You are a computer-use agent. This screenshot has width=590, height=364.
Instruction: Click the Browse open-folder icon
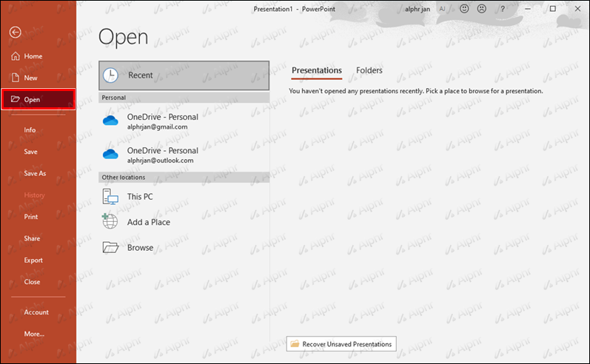coord(110,247)
